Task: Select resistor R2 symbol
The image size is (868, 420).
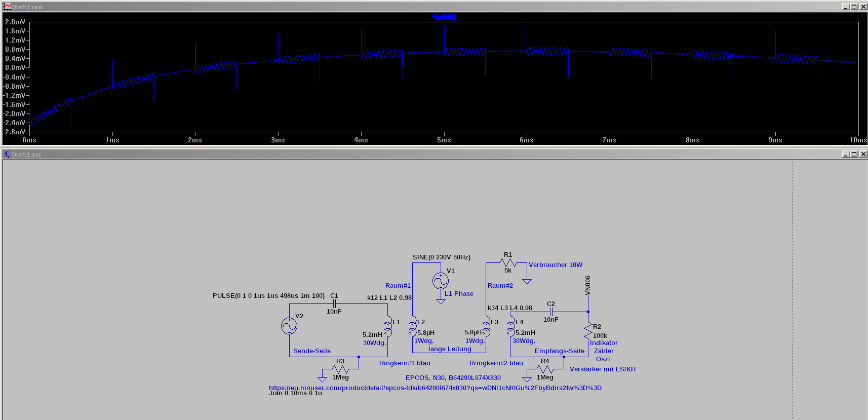Action: tap(588, 330)
